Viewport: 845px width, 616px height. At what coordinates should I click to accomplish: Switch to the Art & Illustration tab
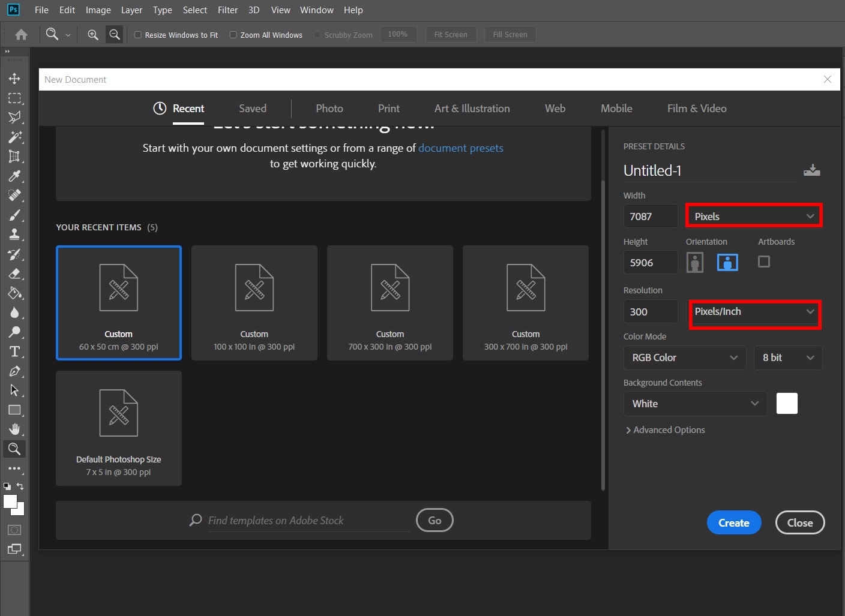click(x=472, y=109)
